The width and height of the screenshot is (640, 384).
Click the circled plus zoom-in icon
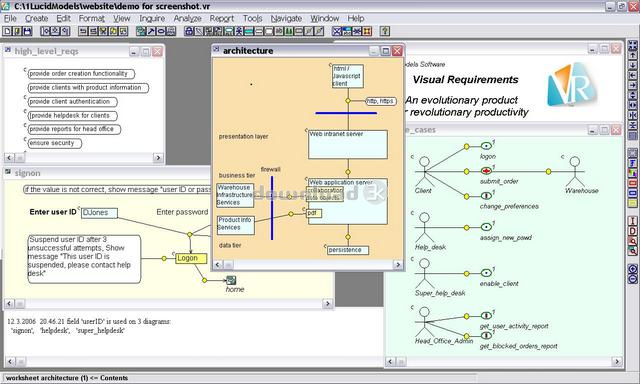[x=632, y=269]
